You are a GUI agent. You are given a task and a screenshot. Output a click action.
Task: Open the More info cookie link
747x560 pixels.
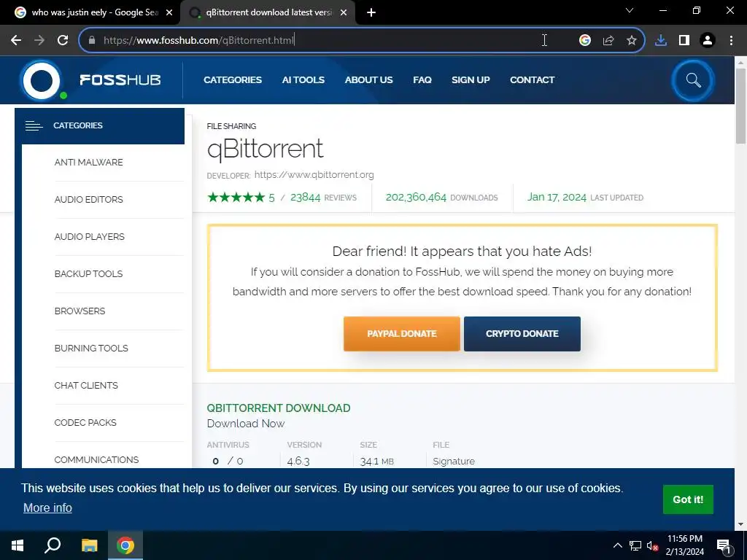47,507
